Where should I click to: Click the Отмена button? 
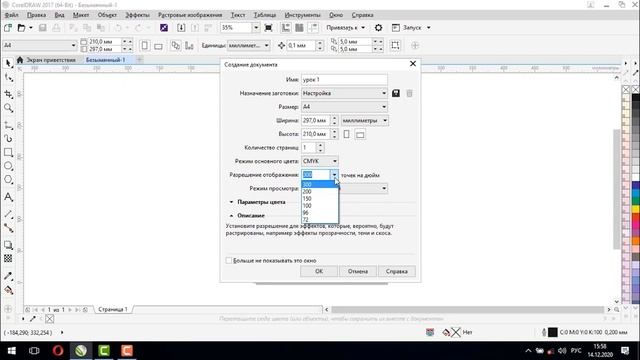[x=358, y=271]
